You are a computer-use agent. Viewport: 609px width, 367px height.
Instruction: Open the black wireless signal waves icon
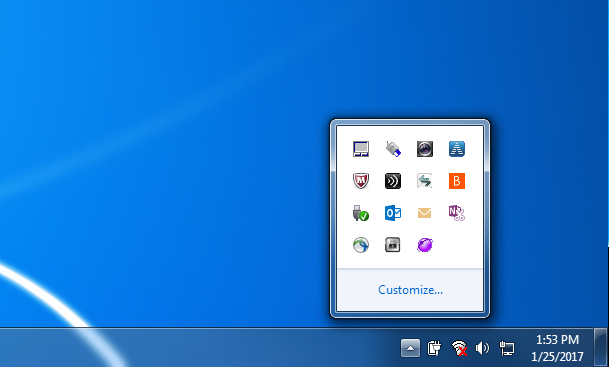click(x=393, y=181)
